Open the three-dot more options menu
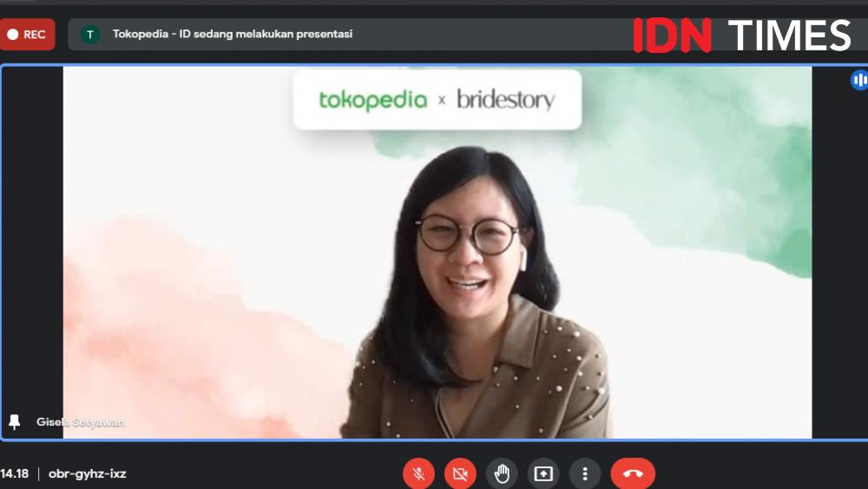 584,473
